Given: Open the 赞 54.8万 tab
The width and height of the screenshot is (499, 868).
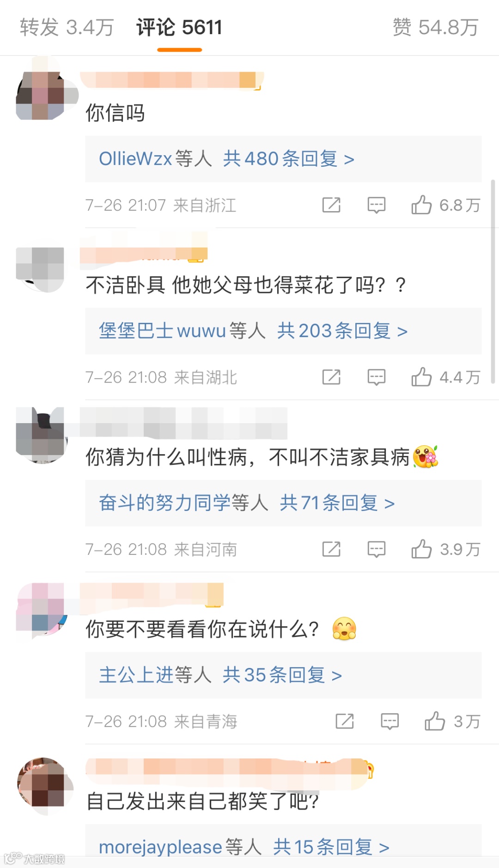Looking at the screenshot, I should 435,28.
